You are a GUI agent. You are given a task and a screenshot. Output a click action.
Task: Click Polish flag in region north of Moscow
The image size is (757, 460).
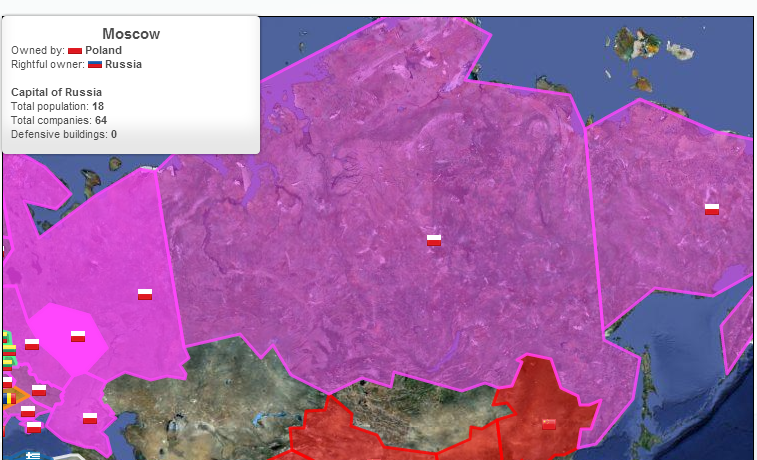click(x=145, y=294)
